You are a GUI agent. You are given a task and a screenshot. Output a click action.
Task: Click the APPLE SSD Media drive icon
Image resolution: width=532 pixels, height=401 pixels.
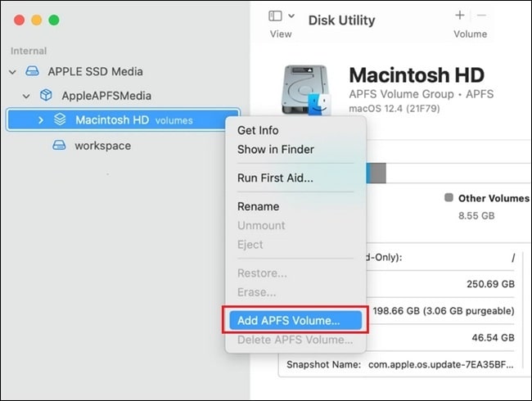33,71
